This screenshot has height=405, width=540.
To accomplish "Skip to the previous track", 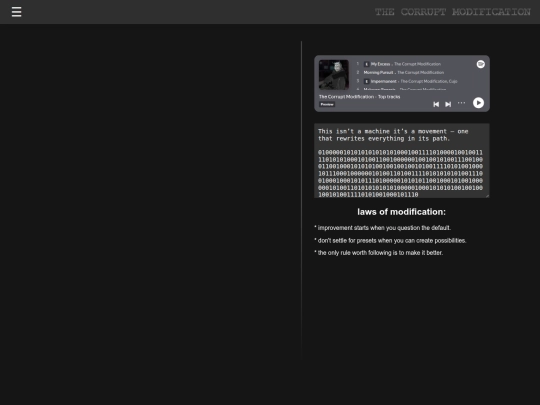I will coord(436,104).
